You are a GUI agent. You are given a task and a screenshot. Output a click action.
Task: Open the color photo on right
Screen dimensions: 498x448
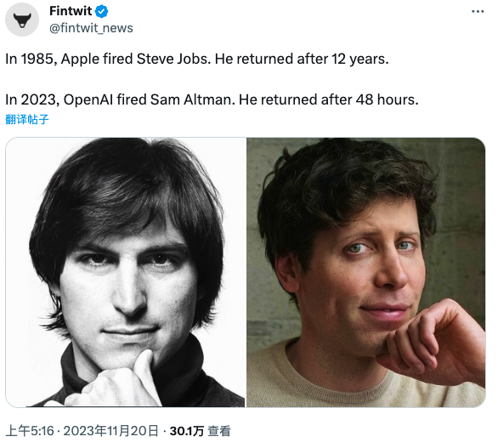[366, 272]
